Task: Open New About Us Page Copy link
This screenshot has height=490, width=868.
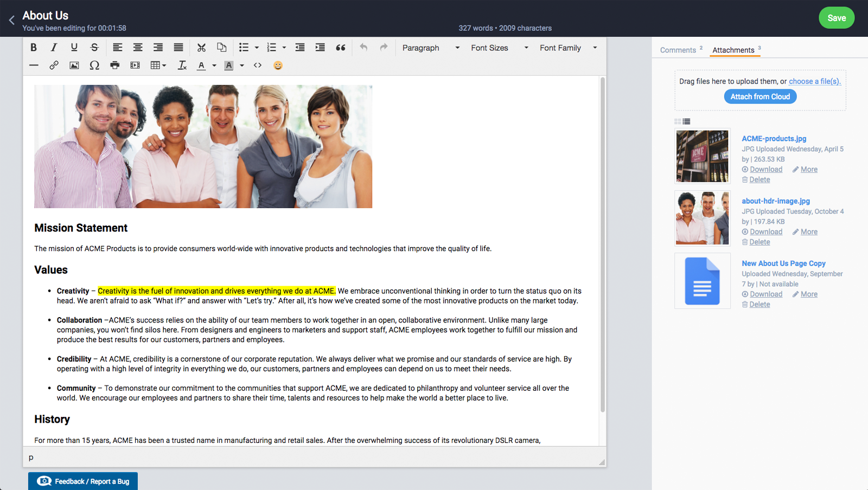Action: [x=784, y=263]
